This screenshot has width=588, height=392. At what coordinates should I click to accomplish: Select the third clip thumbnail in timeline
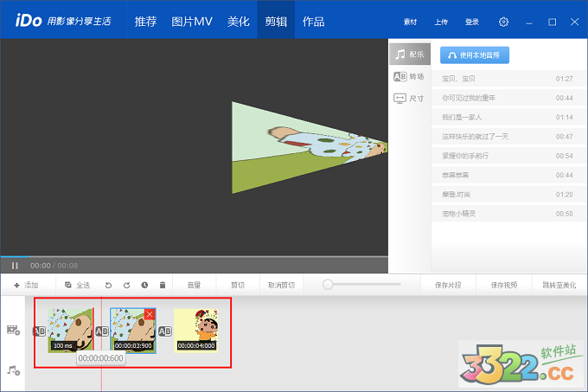196,330
